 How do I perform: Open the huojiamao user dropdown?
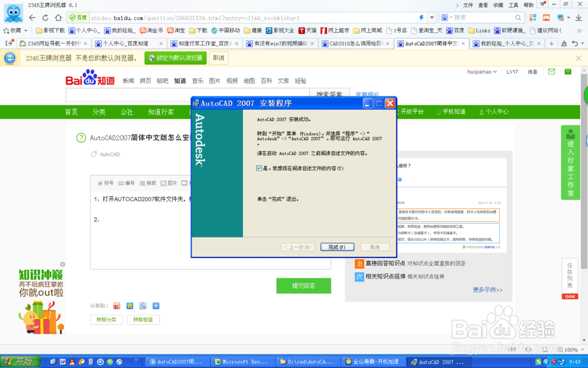(482, 72)
